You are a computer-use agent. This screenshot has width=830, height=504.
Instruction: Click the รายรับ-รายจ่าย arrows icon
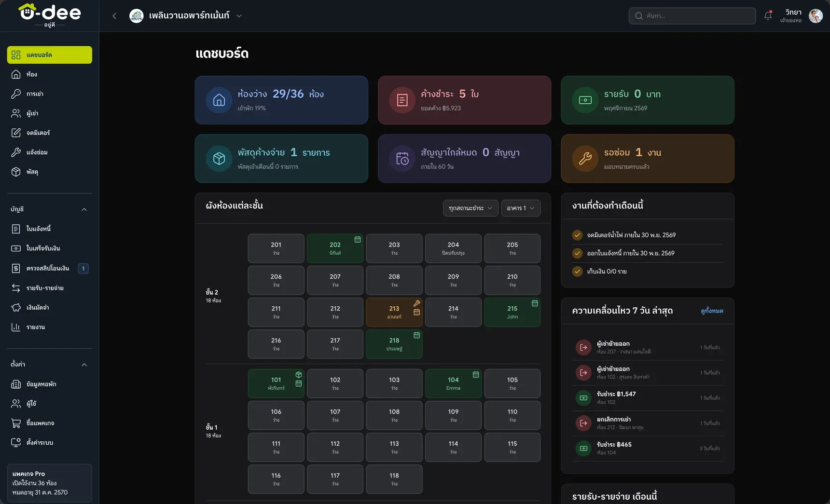16,288
